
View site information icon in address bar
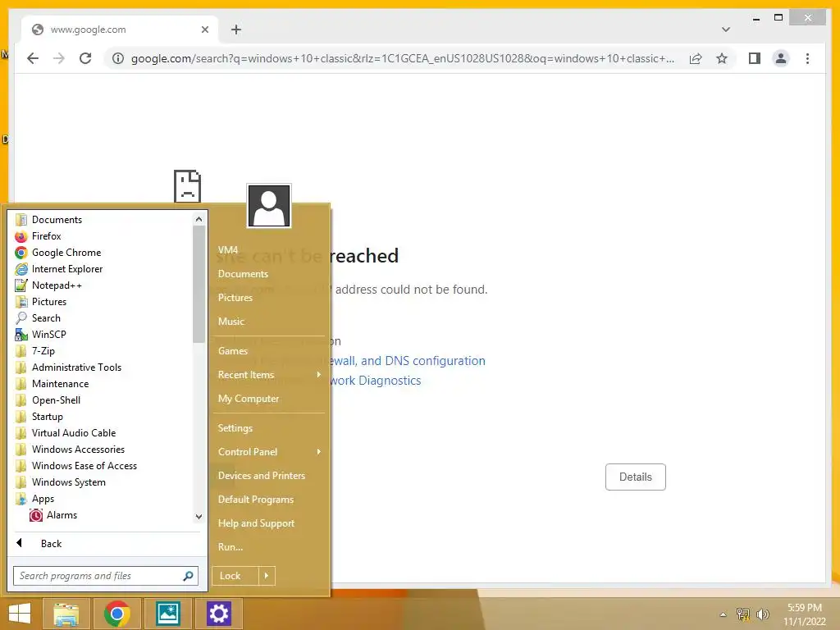coord(118,58)
